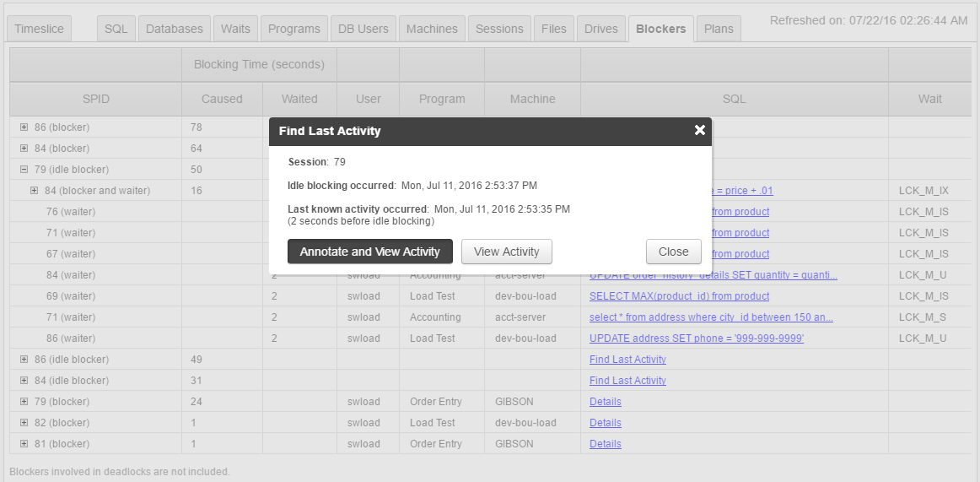This screenshot has width=980, height=482.
Task: Expand the 81 (blocker) row
Action: 24,444
